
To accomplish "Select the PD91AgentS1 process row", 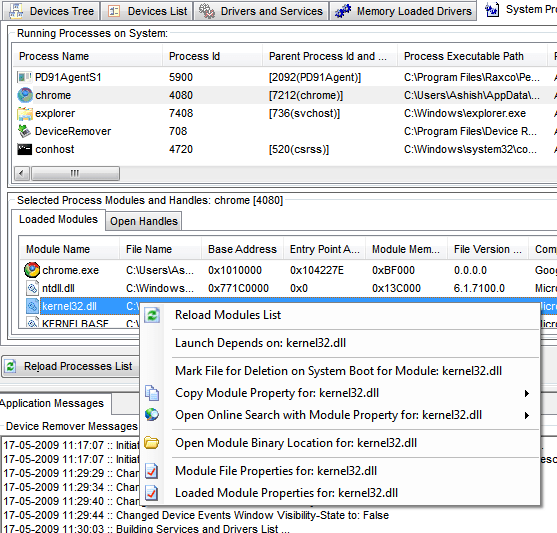I will click(x=284, y=77).
